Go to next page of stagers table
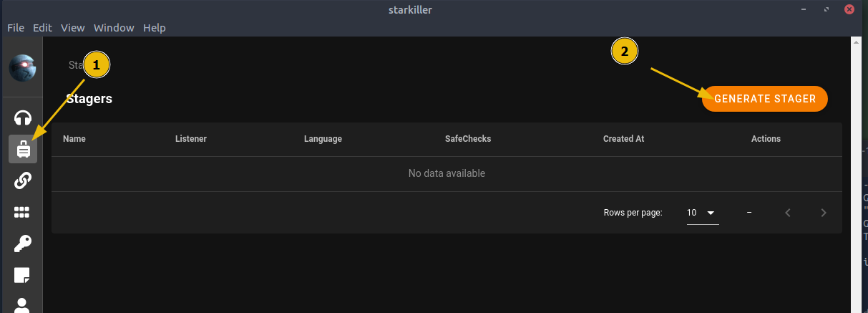 tap(824, 212)
